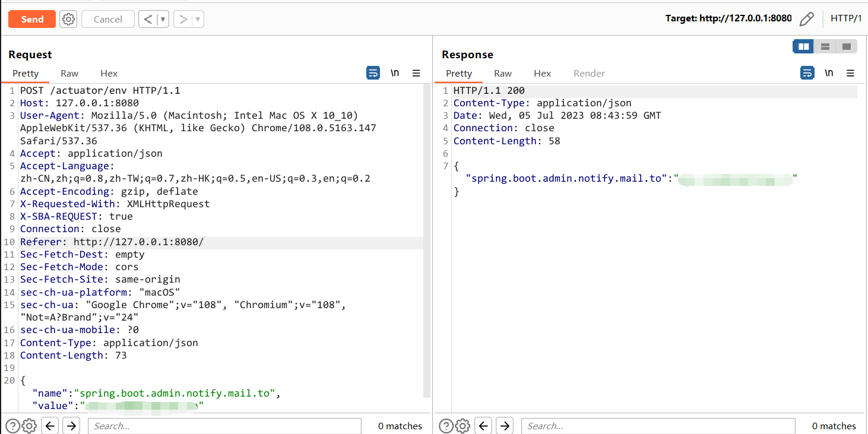Go back to previous request in history
This screenshot has width=868, height=434.
(148, 19)
